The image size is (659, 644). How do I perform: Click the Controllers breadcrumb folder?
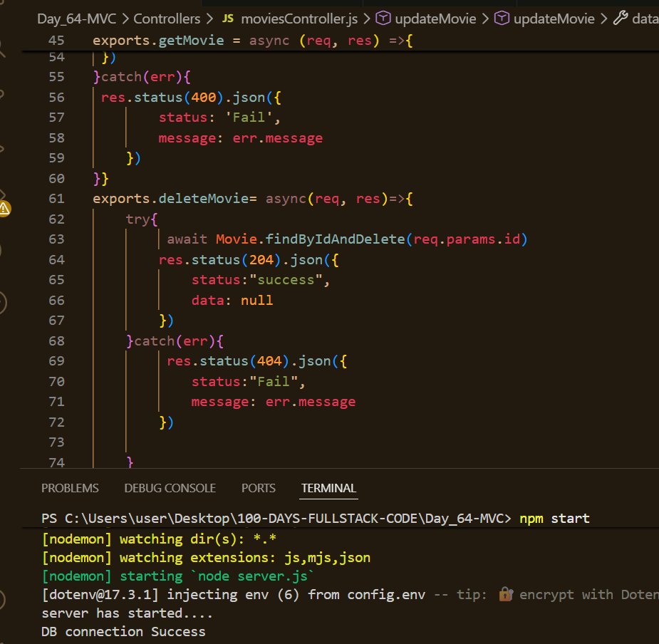coord(167,19)
